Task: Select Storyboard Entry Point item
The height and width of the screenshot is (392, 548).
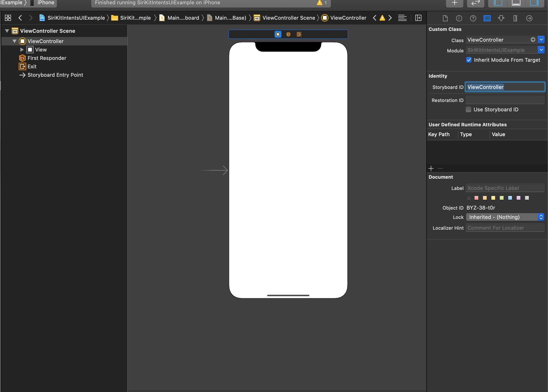Action: coord(55,75)
